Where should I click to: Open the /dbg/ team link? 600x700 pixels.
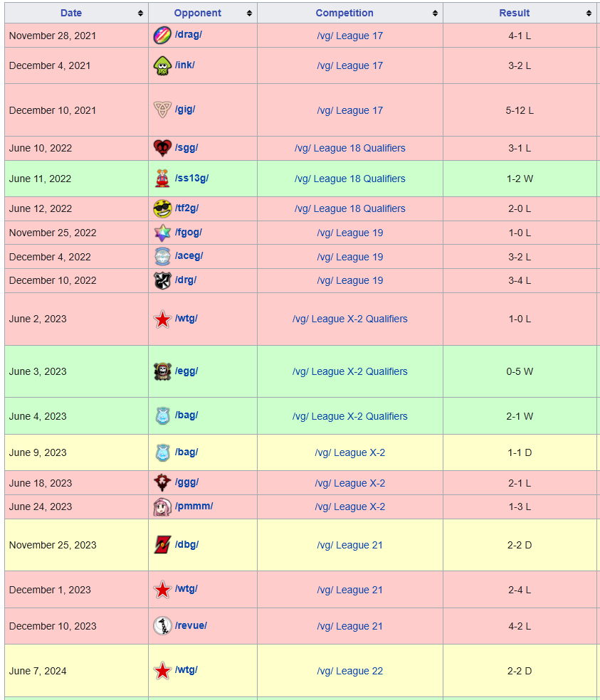[186, 545]
